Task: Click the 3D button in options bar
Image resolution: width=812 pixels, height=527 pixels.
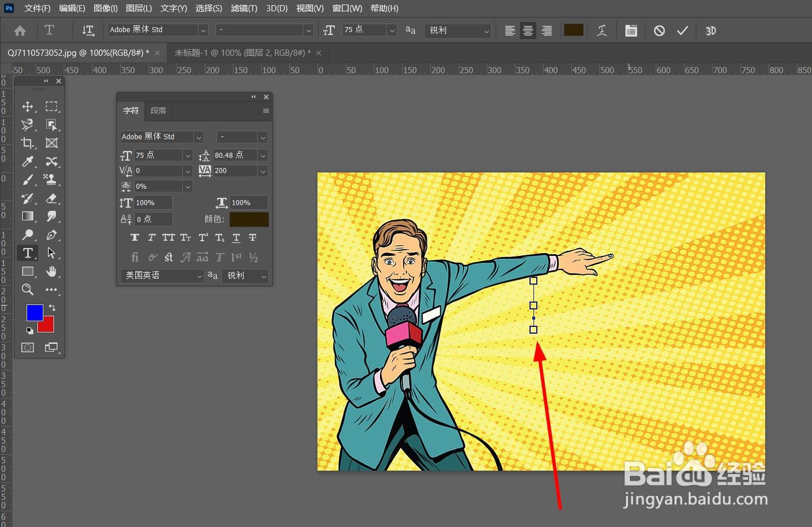Action: (x=710, y=30)
